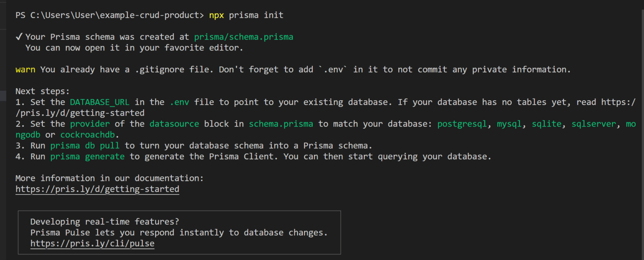Click the https://pris.ly/cli/pulse link
The height and width of the screenshot is (260, 644).
click(x=92, y=243)
